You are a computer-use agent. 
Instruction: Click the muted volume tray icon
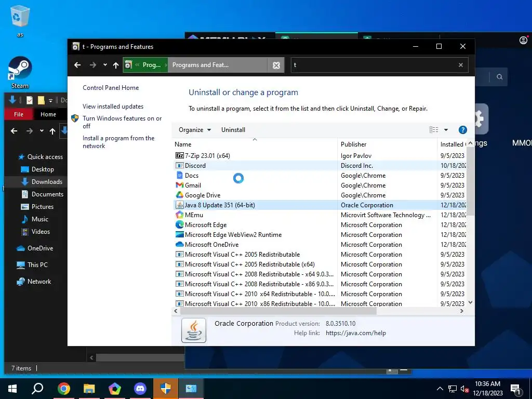pos(464,389)
